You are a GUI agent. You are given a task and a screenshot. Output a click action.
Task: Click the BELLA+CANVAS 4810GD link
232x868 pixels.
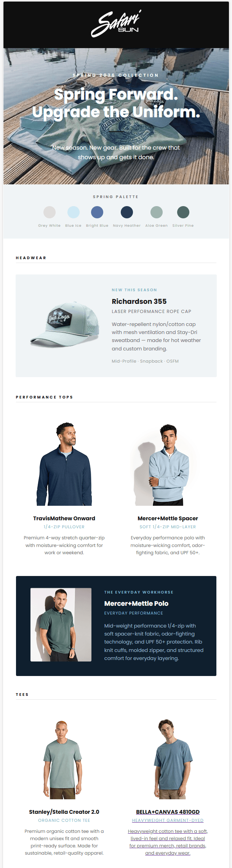pos(168,812)
